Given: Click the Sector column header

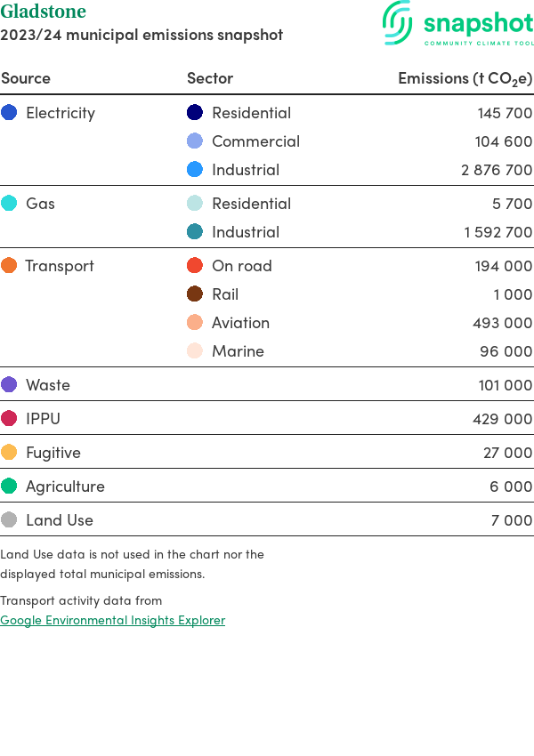Looking at the screenshot, I should pyautogui.click(x=210, y=78).
